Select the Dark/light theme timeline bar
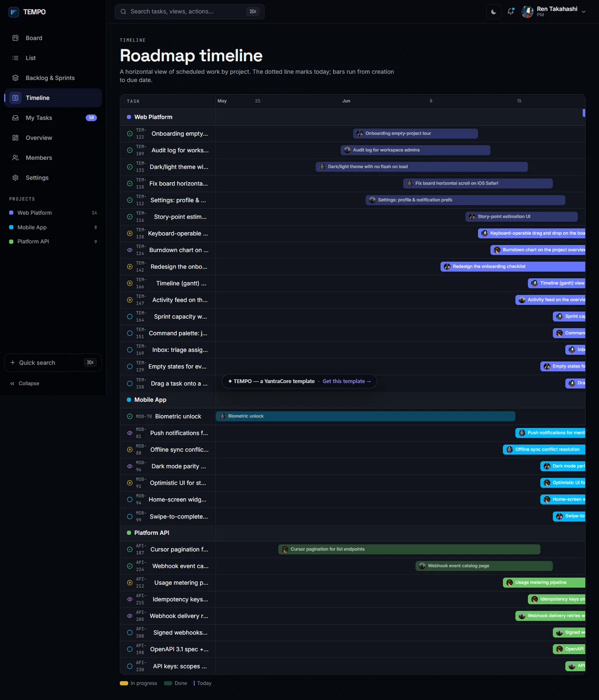 (x=422, y=167)
